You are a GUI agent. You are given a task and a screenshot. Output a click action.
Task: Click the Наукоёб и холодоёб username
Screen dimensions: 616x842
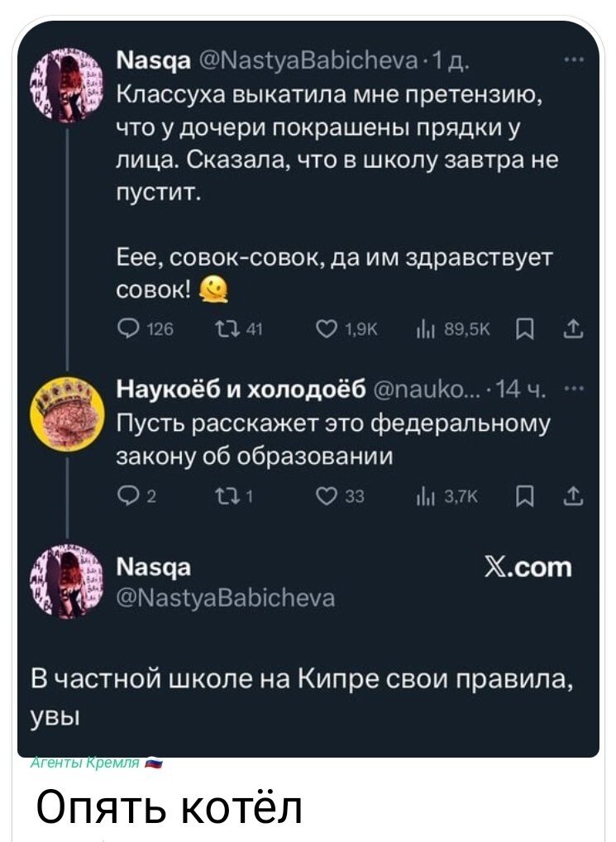[241, 388]
